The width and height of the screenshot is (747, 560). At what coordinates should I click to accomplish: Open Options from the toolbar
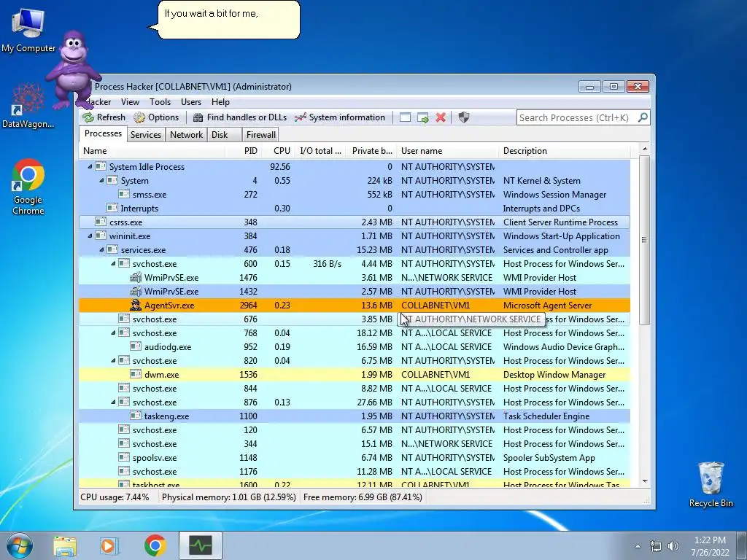(156, 117)
